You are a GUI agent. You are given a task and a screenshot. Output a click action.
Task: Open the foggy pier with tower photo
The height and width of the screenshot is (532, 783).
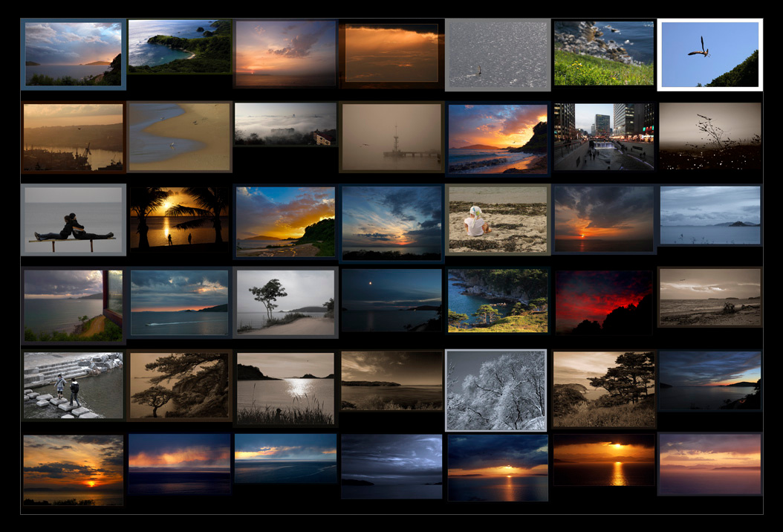click(392, 137)
